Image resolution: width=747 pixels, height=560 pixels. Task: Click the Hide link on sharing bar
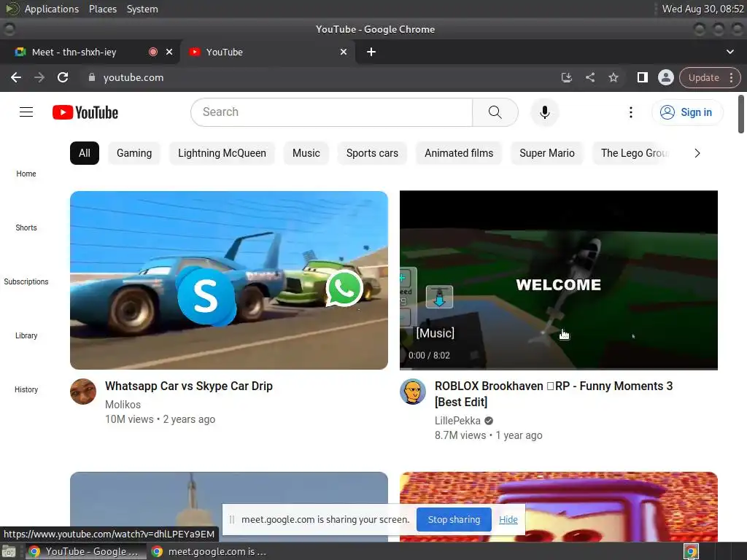point(508,519)
